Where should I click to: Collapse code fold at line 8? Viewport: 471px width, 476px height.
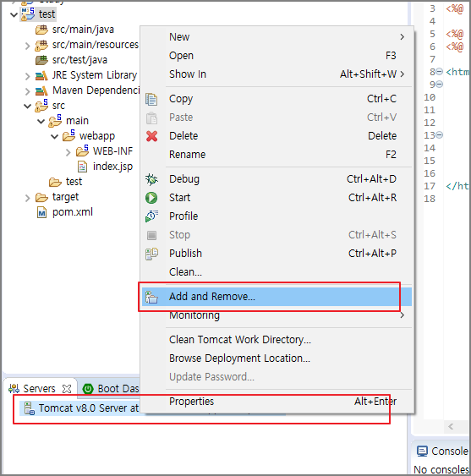(440, 72)
